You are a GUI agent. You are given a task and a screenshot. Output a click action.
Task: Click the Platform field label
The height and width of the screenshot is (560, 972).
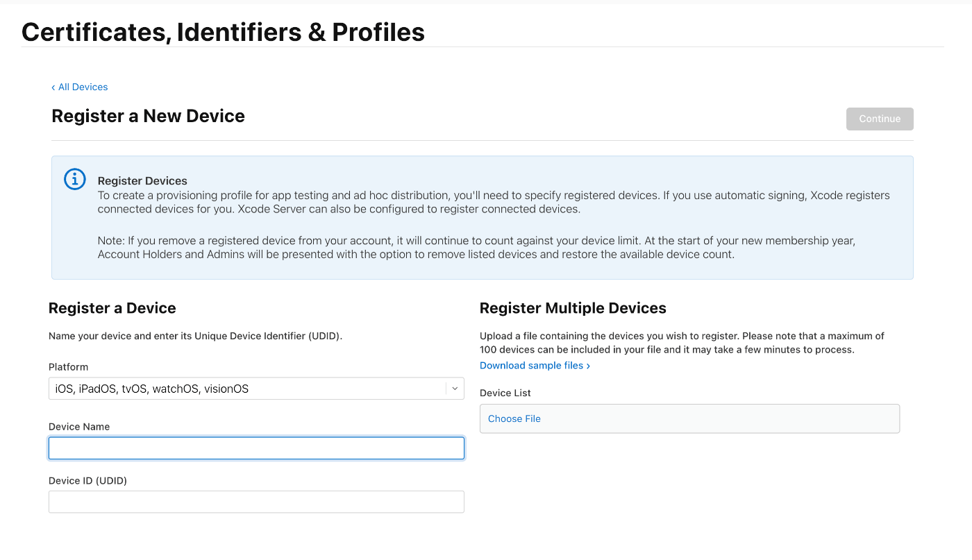pos(69,366)
